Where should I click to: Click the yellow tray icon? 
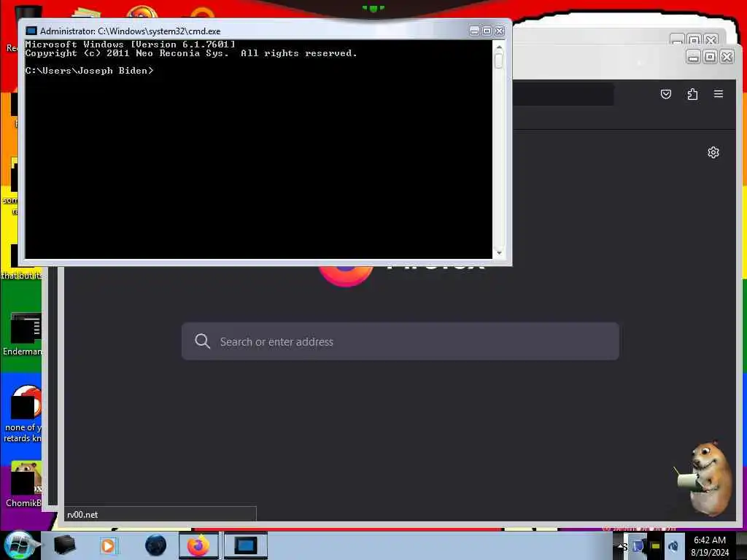pos(656,545)
